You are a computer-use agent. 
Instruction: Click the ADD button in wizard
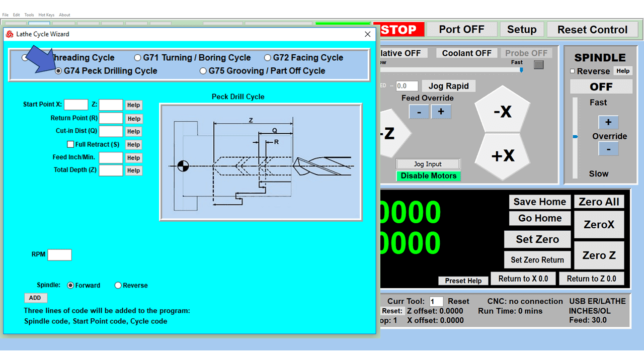(35, 298)
